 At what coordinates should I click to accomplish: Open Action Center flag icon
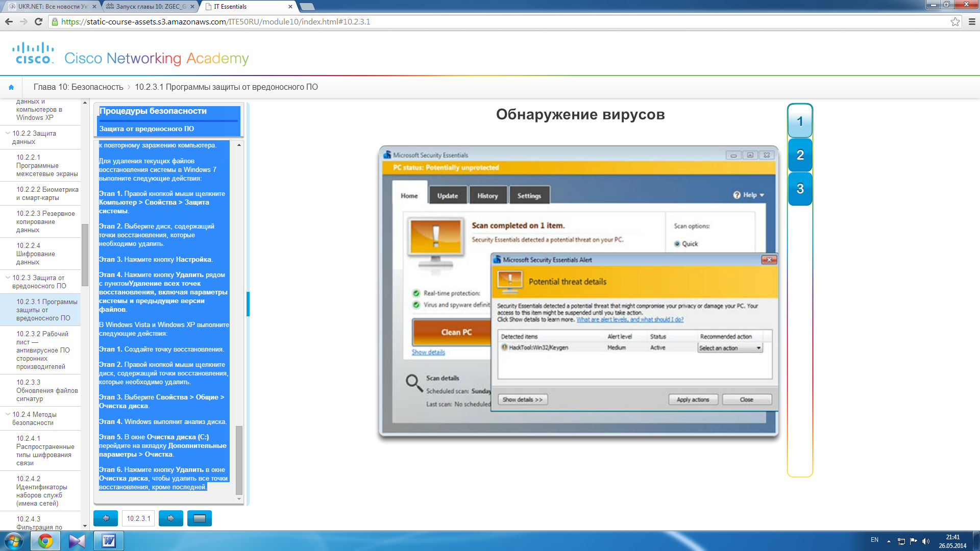click(914, 541)
